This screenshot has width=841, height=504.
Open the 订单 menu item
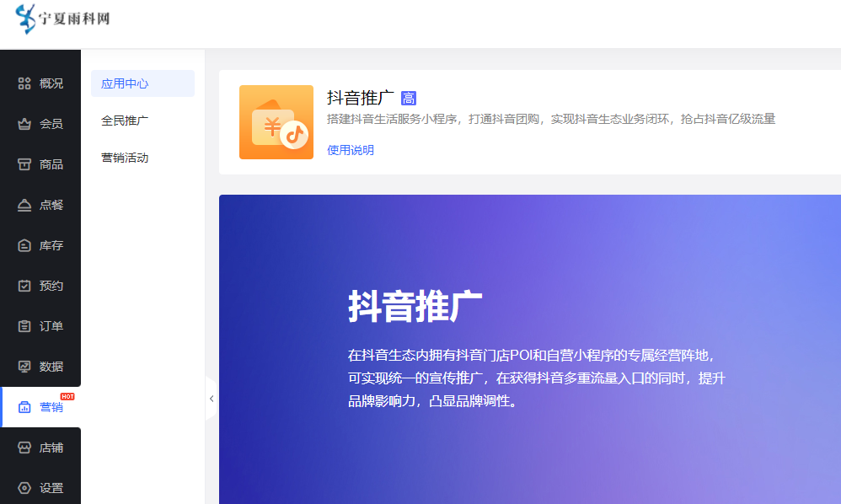coord(40,326)
